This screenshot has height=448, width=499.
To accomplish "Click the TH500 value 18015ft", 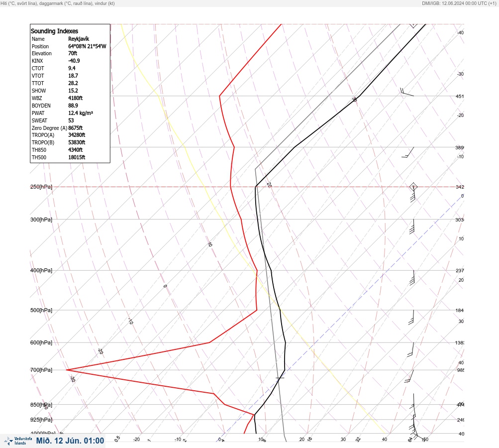I will point(77,157).
